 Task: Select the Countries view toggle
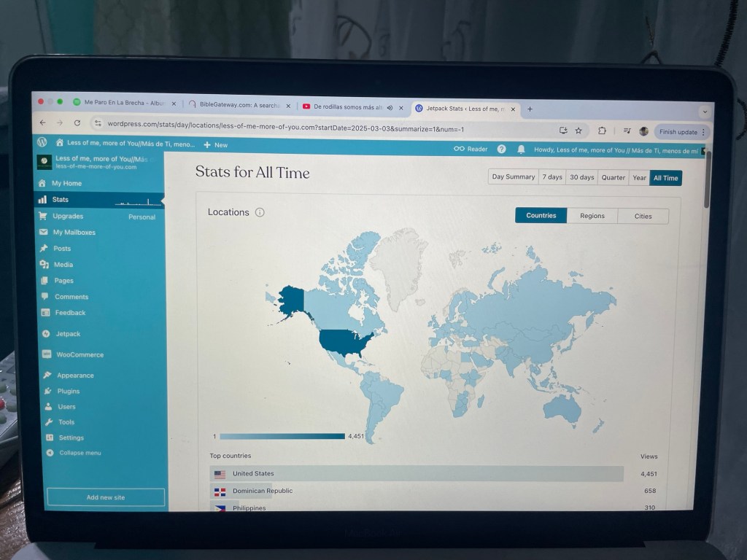coord(541,216)
